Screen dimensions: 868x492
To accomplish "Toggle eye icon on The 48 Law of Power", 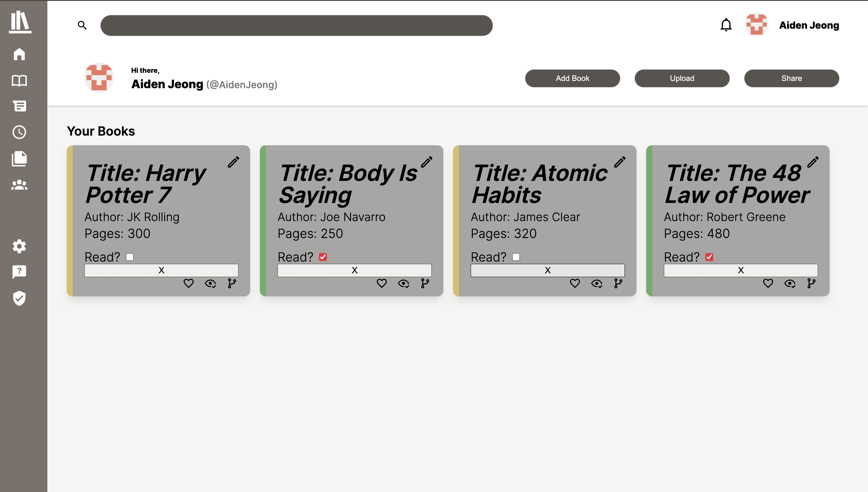I will (x=790, y=284).
